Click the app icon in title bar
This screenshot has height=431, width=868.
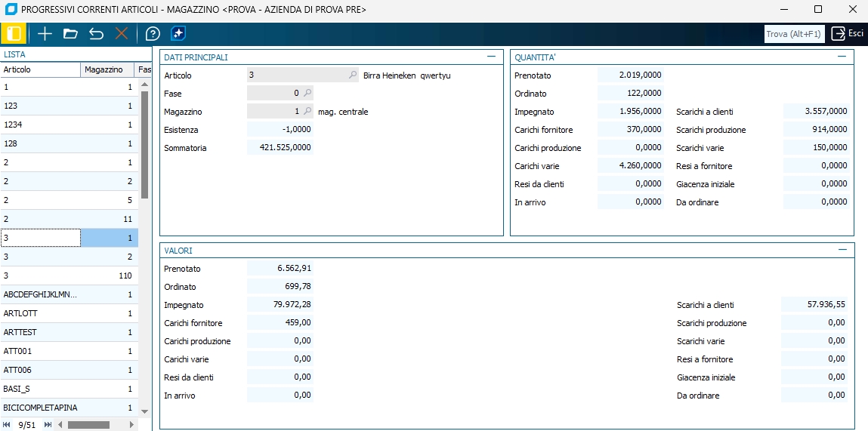(x=11, y=9)
